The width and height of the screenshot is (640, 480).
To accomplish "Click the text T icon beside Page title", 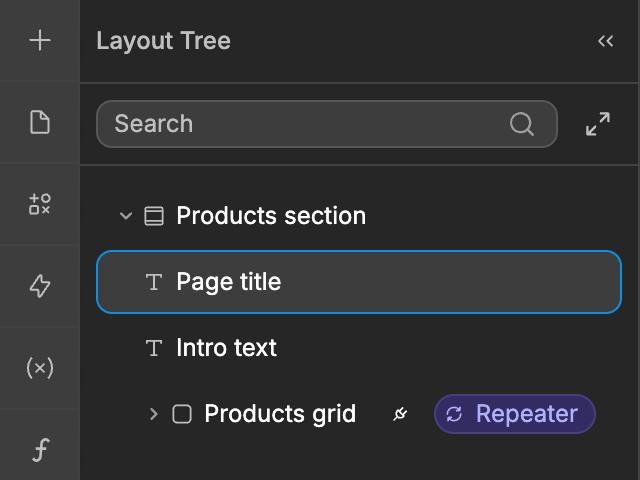I will click(x=154, y=282).
